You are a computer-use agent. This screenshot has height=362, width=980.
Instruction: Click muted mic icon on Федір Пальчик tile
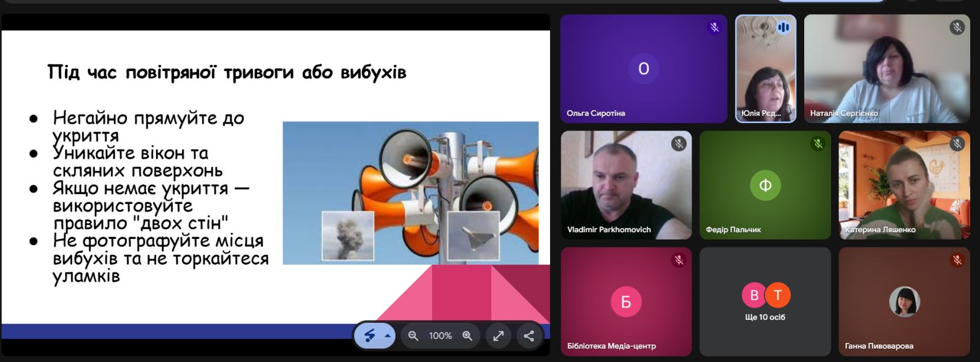click(x=818, y=144)
